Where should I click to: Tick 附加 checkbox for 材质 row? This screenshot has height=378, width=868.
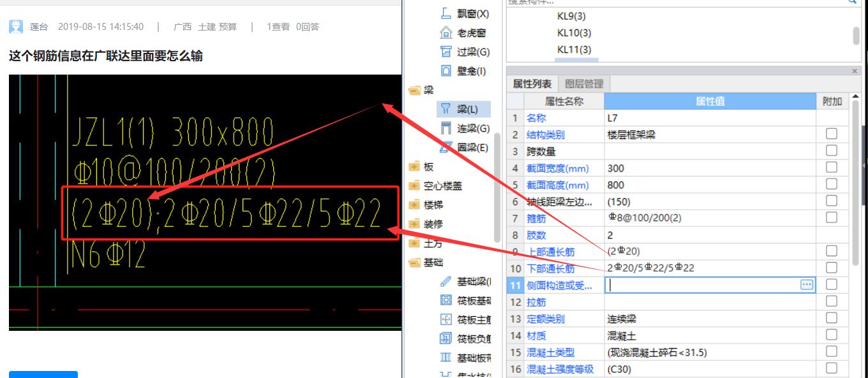click(x=832, y=335)
